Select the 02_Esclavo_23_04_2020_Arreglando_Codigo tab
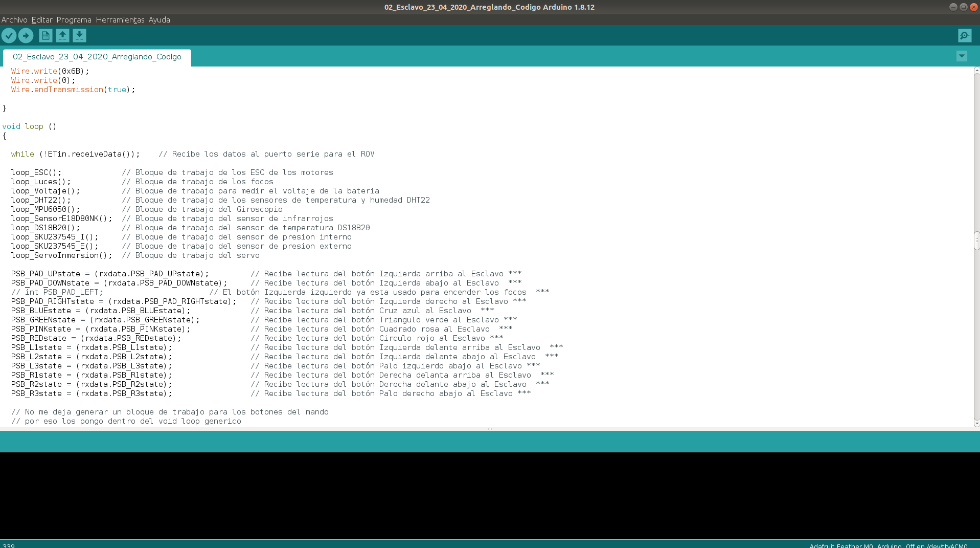Screen dimensions: 980x548 tap(97, 57)
